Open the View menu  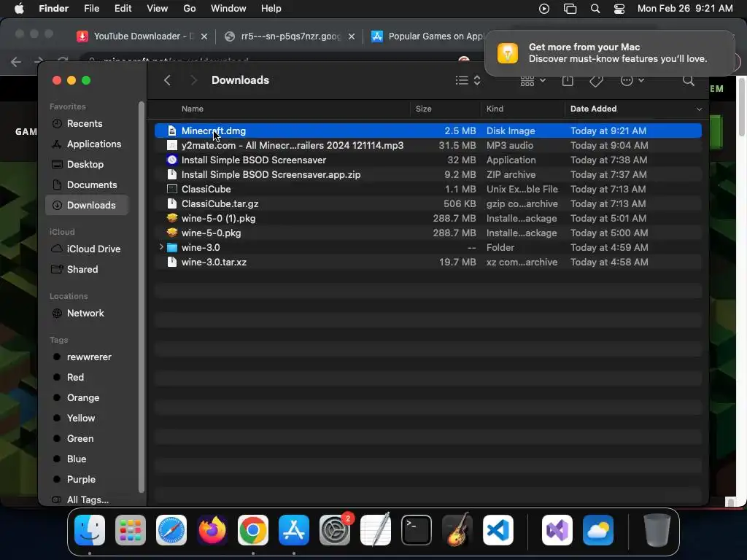point(158,9)
